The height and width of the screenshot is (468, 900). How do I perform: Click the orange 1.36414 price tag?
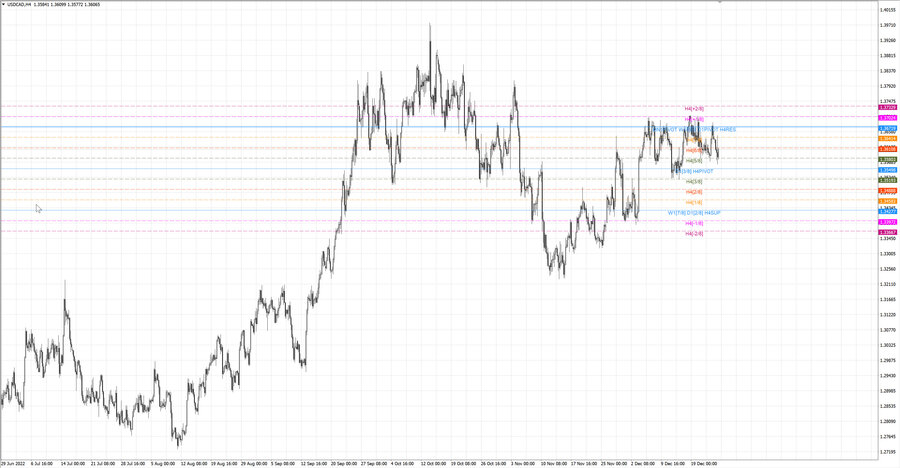pos(888,139)
